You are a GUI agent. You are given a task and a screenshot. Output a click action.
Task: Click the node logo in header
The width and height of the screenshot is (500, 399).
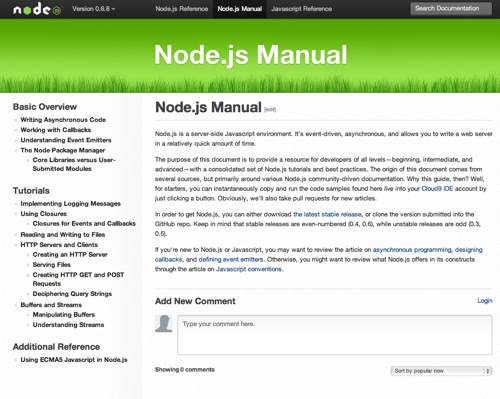pyautogui.click(x=37, y=9)
